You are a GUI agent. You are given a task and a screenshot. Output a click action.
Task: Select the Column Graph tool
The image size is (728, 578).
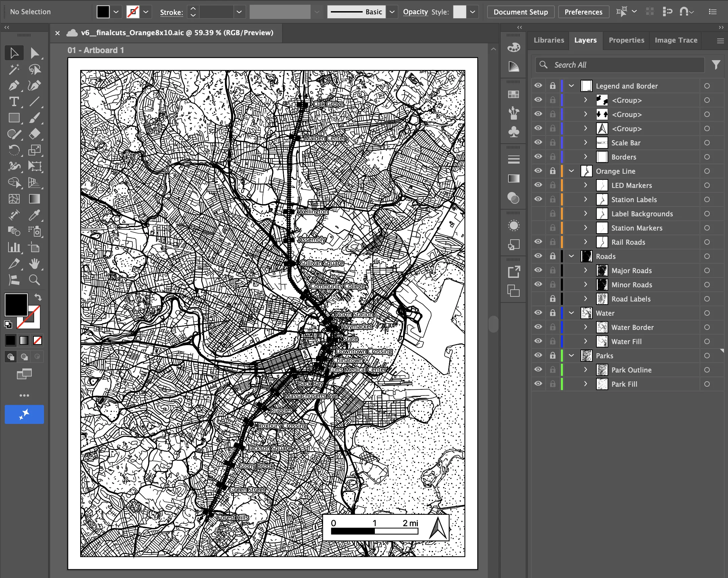coord(14,247)
